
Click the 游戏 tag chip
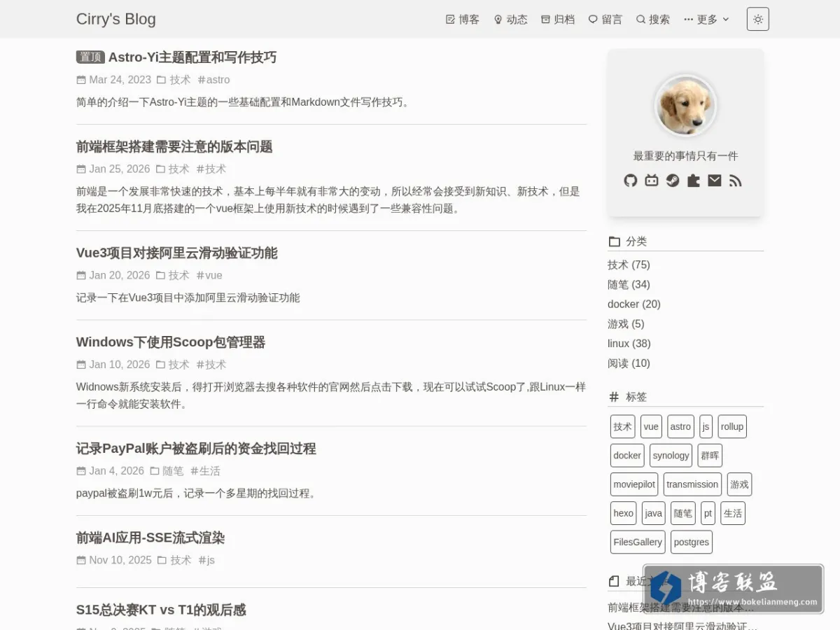[x=739, y=484]
